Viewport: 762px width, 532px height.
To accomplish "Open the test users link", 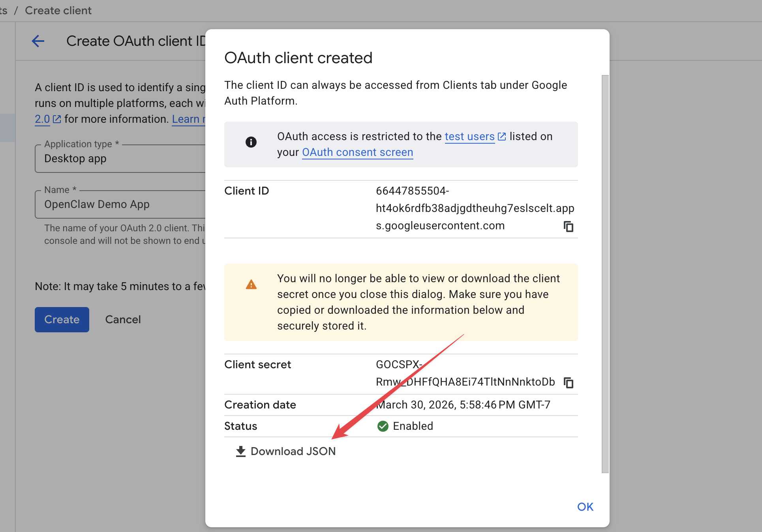I will click(470, 136).
